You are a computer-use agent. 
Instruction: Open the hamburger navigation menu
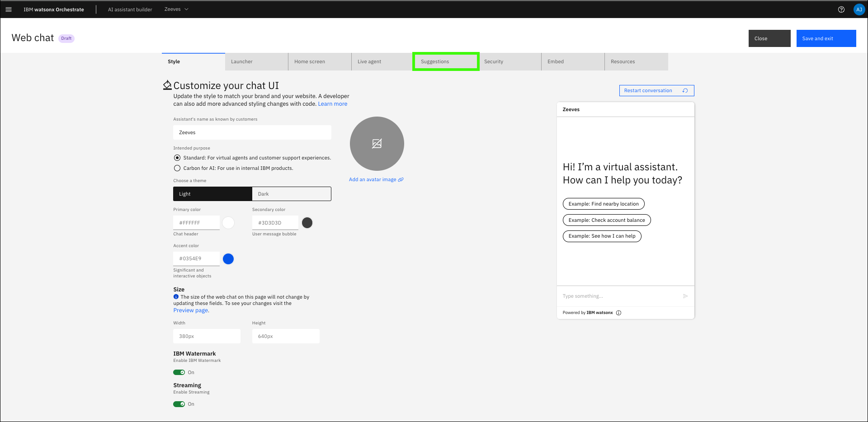[8, 9]
